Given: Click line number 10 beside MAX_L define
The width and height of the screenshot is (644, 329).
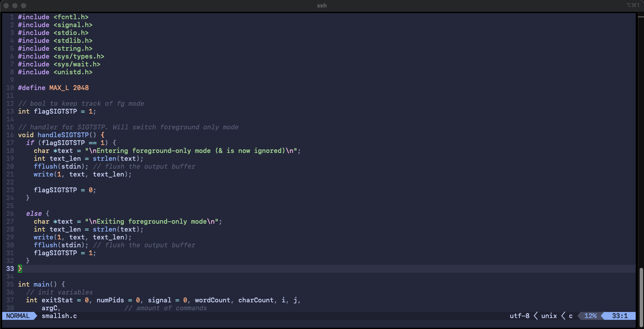Looking at the screenshot, I should tap(10, 87).
